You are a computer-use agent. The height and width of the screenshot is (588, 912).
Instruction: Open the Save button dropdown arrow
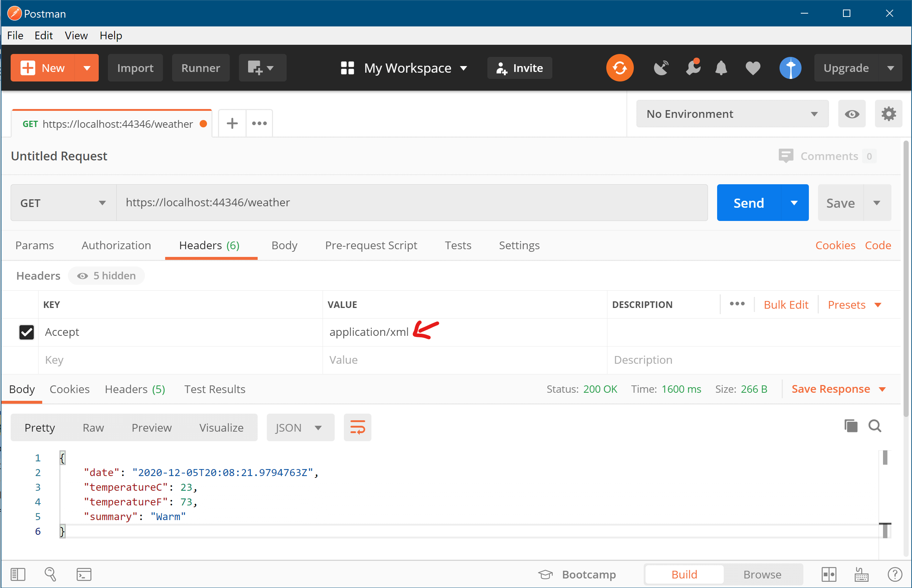(877, 202)
